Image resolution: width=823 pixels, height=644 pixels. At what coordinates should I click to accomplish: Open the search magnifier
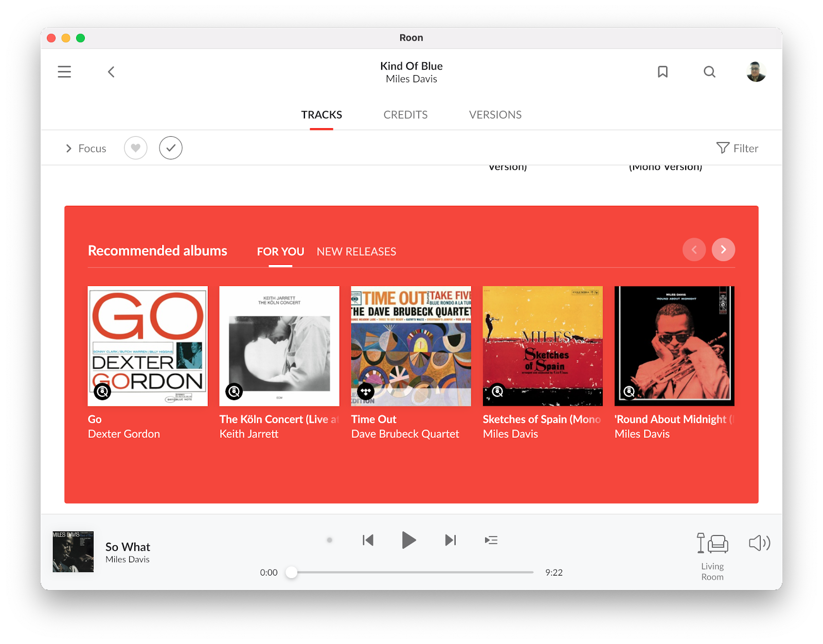[709, 71]
